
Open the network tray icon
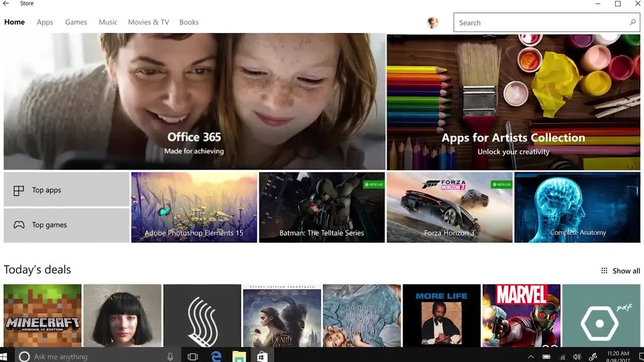(x=562, y=357)
